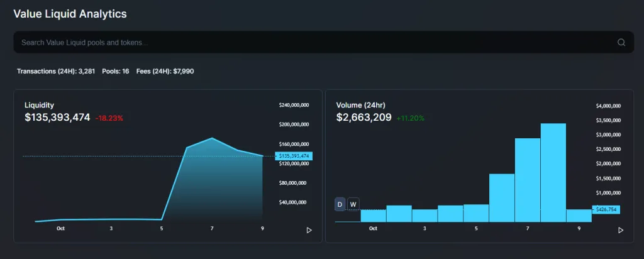The height and width of the screenshot is (259, 644).
Task: Click the volume bar above the 7 label
Action: pyautogui.click(x=528, y=180)
